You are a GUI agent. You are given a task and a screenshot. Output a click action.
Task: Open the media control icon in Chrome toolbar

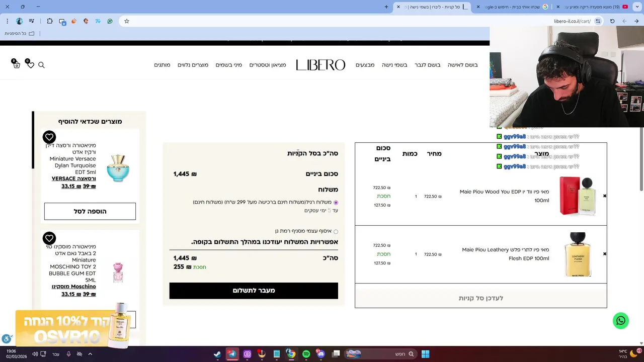[x=32, y=21]
